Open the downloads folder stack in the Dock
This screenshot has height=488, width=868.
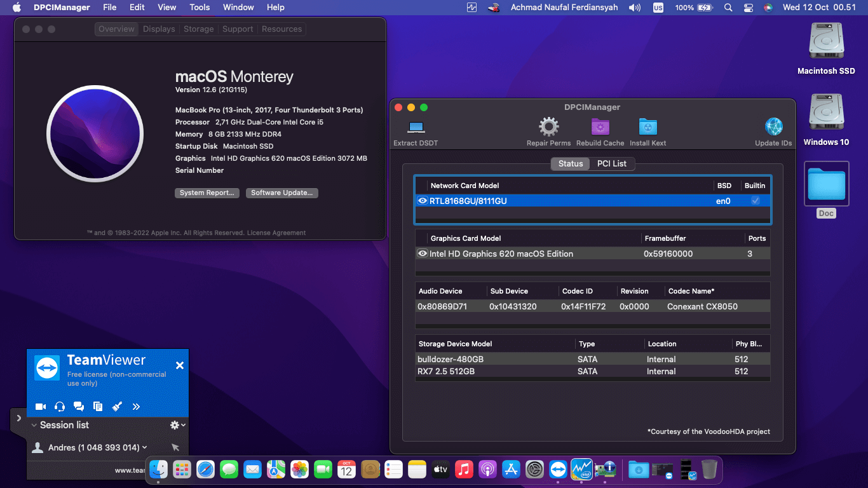pos(639,470)
